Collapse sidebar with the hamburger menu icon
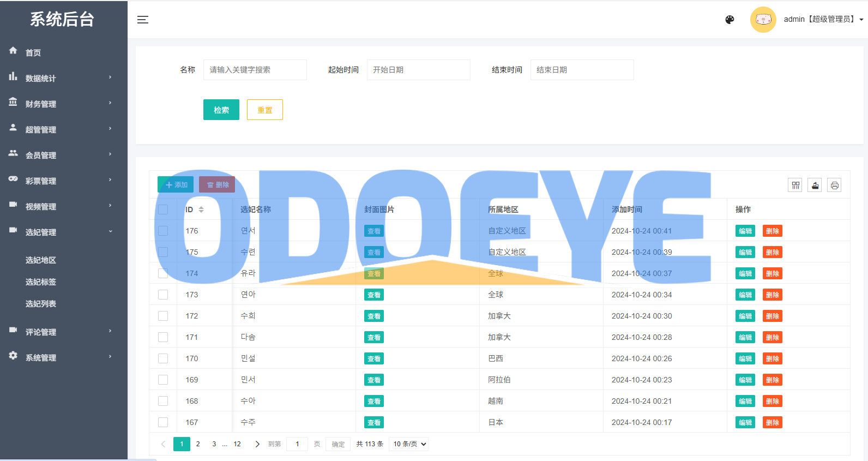This screenshot has width=868, height=461. click(143, 20)
